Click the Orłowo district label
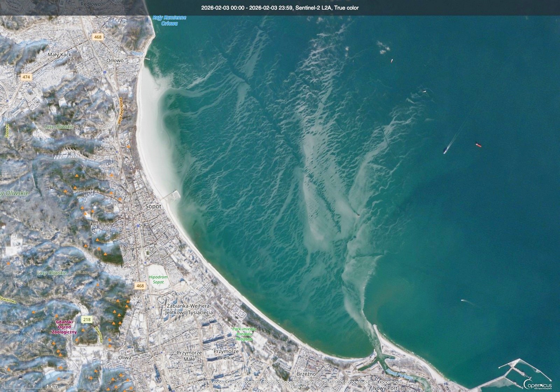 click(115, 61)
